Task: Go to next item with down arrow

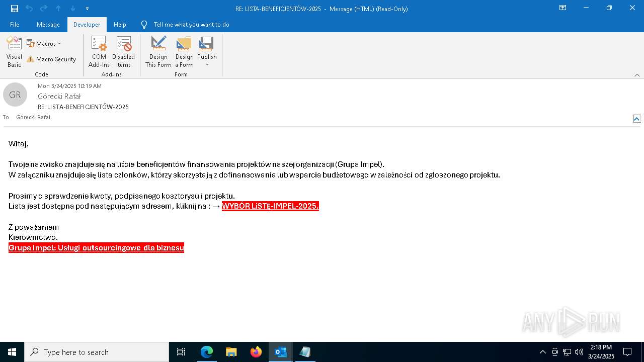Action: coord(73,9)
